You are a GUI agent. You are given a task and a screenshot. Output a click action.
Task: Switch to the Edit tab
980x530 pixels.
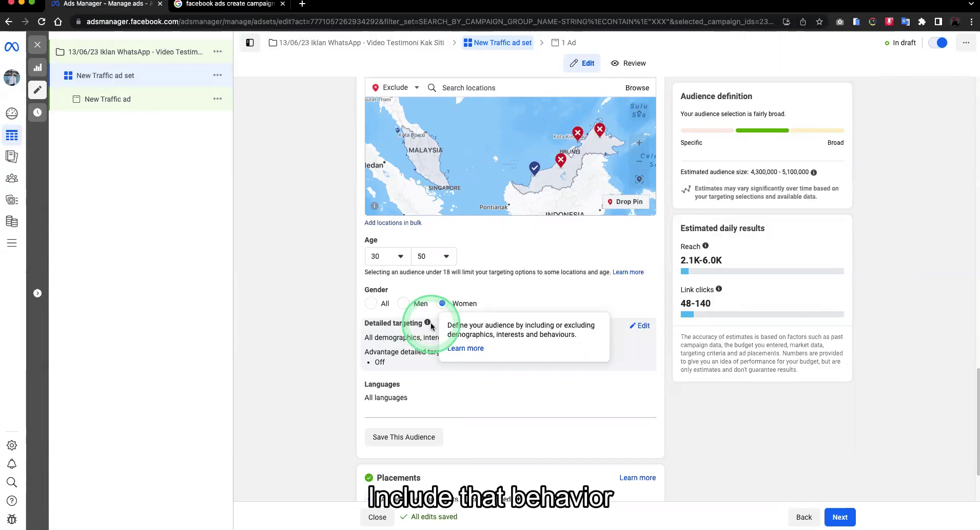[x=582, y=63]
